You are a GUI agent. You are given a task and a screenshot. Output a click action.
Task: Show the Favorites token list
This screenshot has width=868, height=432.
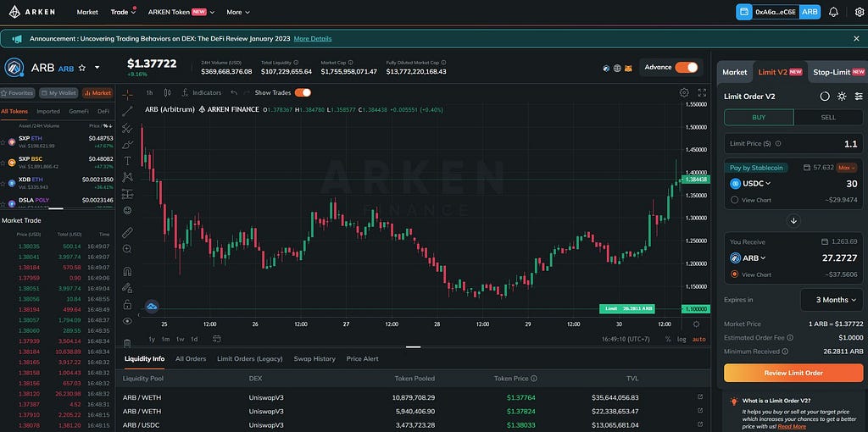coord(18,93)
